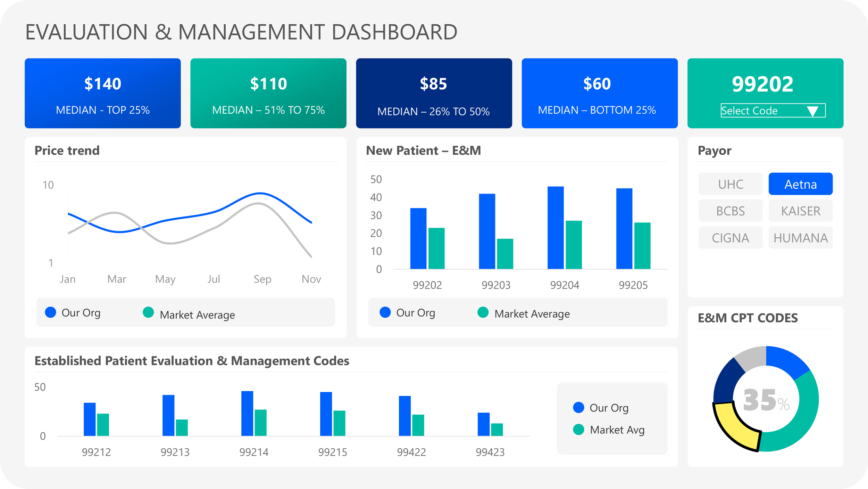Toggle the Aetna payor button
This screenshot has width=868, height=489.
(x=800, y=184)
